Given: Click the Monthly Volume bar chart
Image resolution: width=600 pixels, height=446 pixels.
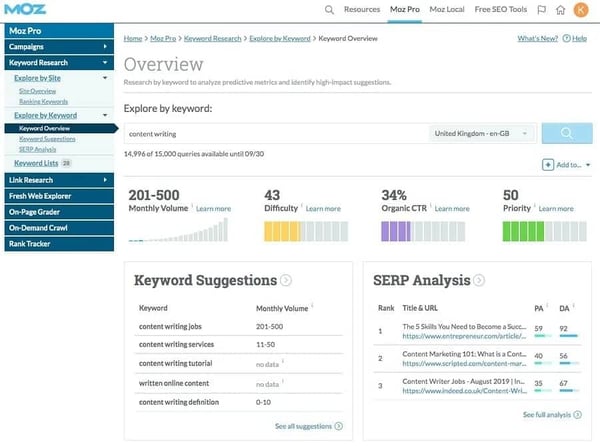Looking at the screenshot, I should click(x=178, y=230).
